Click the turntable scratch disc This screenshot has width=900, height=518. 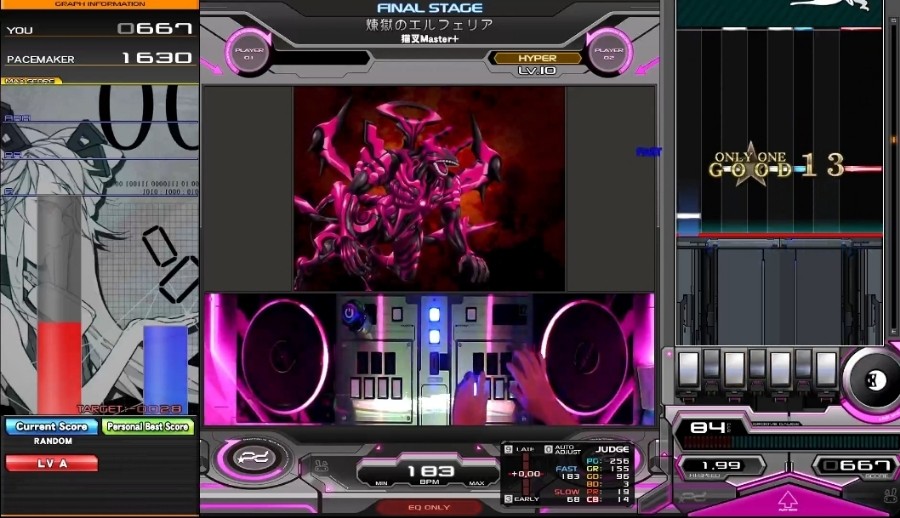tap(874, 380)
